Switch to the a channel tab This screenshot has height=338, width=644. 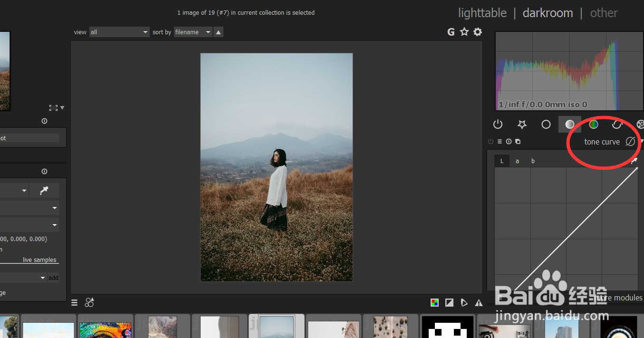[x=517, y=161]
